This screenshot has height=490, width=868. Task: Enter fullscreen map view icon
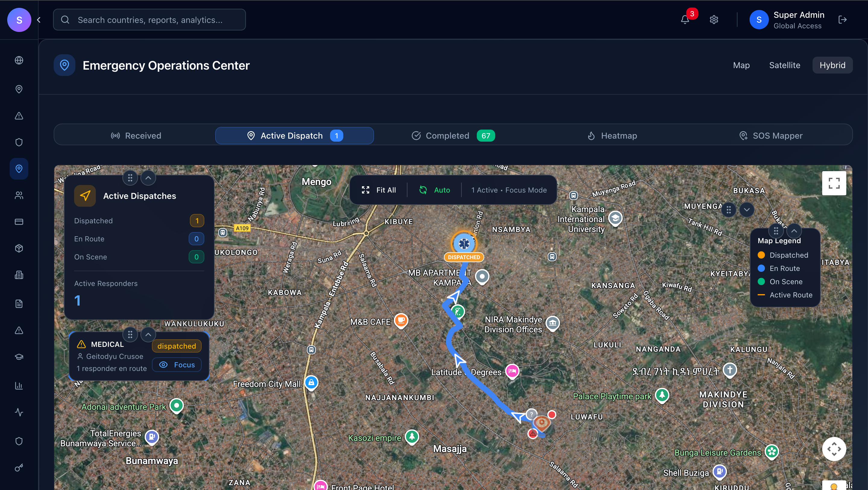coord(834,183)
